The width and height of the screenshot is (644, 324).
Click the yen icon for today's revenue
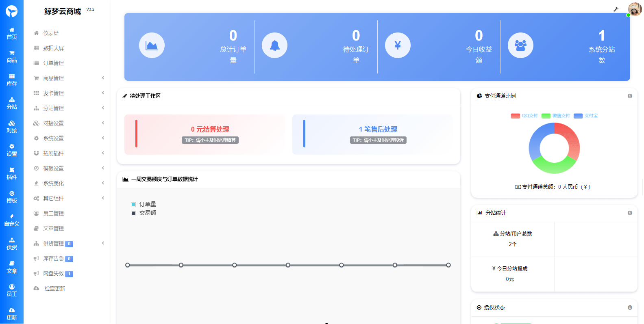coord(398,45)
